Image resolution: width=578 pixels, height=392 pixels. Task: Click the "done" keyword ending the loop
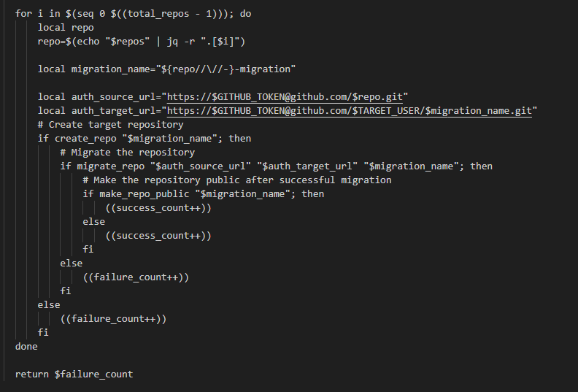(x=26, y=347)
